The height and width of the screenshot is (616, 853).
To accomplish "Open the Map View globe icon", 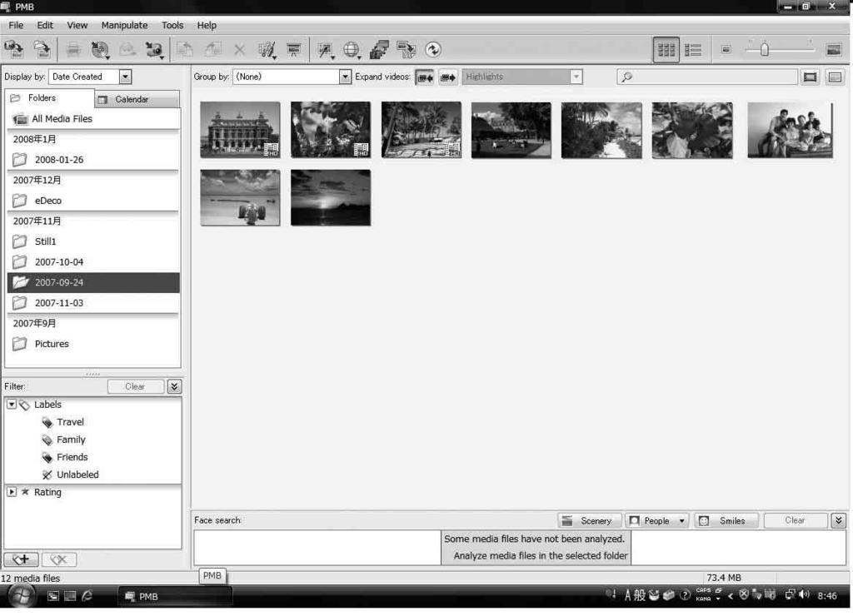I will click(x=352, y=50).
